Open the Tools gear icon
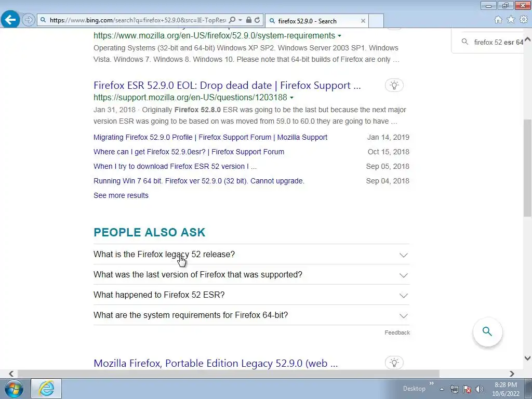 pos(524,20)
